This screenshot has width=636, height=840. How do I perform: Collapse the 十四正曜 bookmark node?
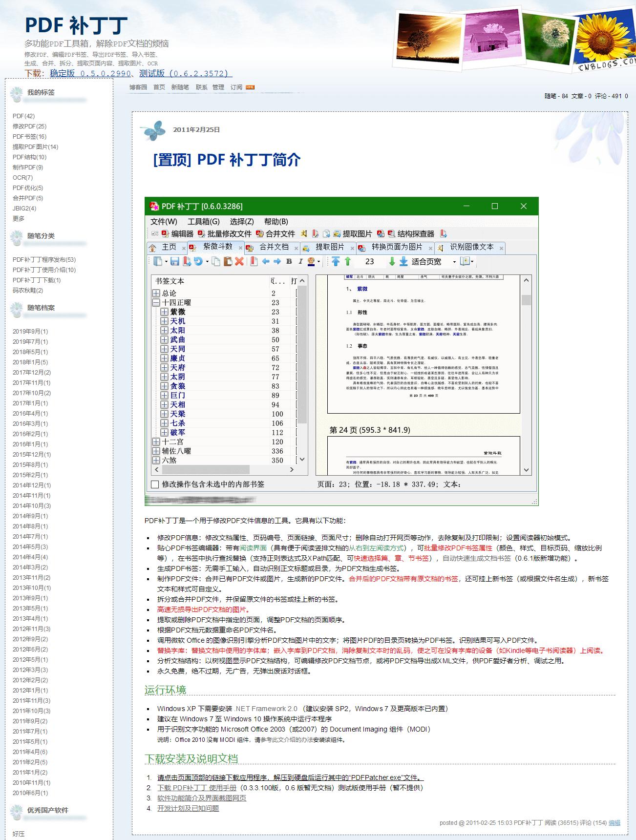tap(156, 303)
